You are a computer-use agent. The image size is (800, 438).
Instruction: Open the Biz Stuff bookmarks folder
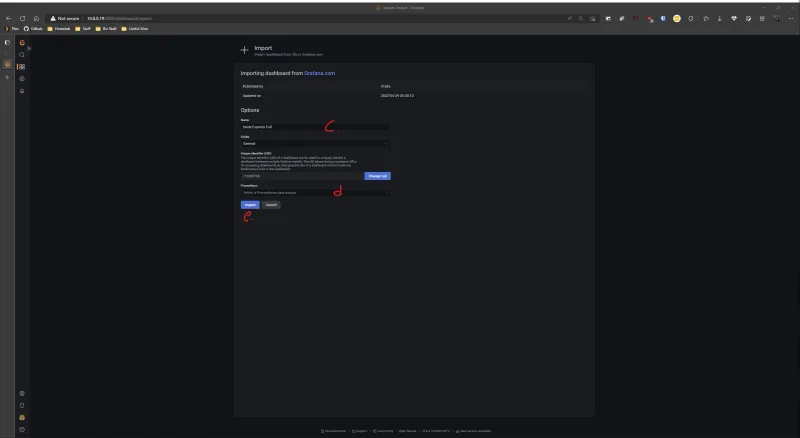(106, 29)
